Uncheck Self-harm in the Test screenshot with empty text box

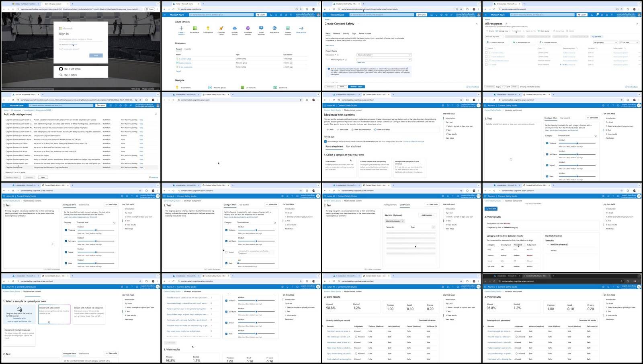pyautogui.click(x=547, y=154)
